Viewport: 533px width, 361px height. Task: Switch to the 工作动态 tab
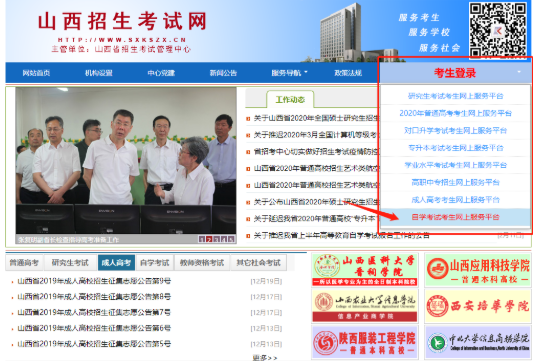click(x=290, y=100)
